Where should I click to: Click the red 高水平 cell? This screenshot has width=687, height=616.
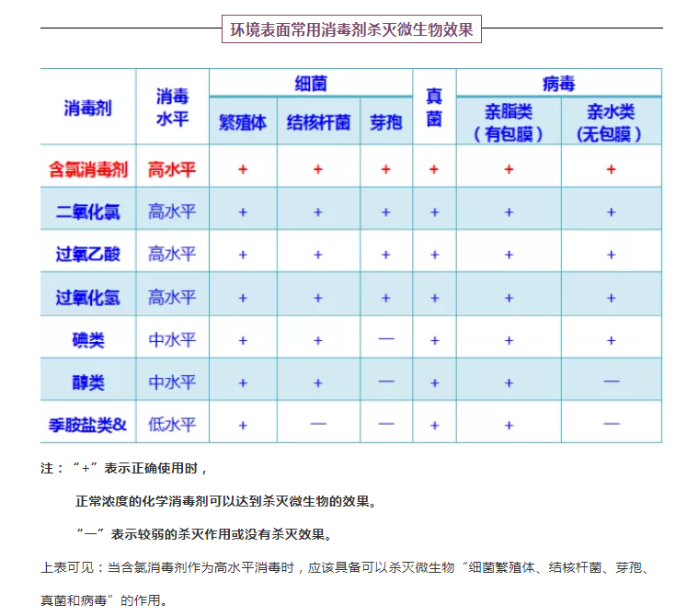[x=172, y=170]
